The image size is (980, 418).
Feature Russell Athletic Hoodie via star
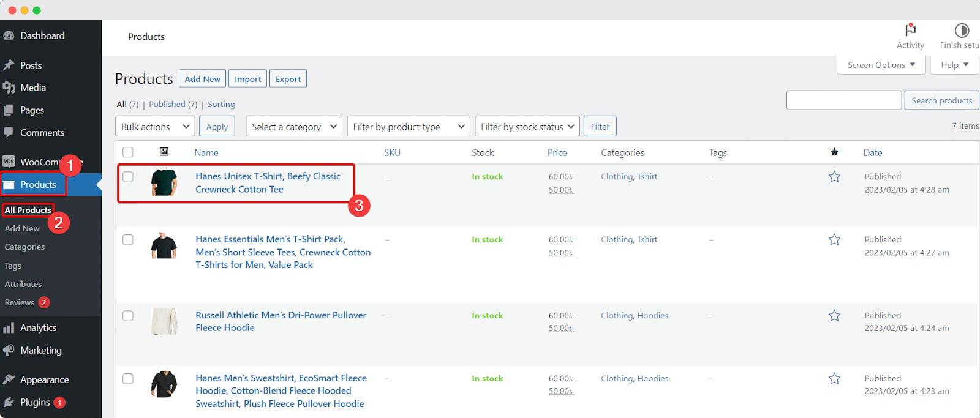click(834, 316)
